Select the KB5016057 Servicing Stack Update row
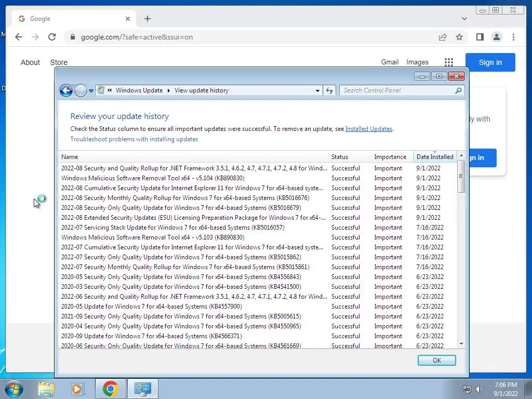This screenshot has width=532, height=399. 258,228
